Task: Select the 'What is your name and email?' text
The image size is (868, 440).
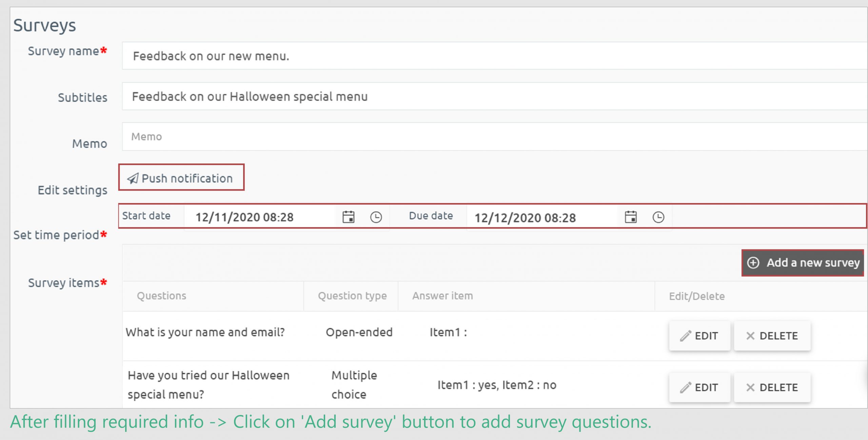Action: (x=205, y=332)
